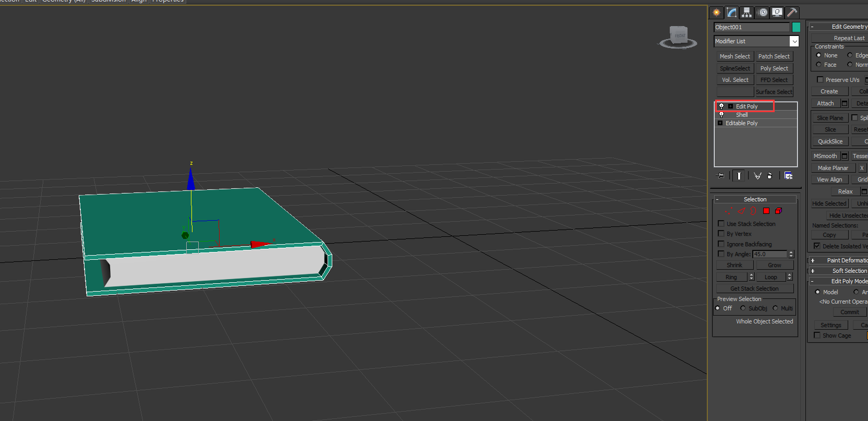Expand Editable Poly stack entry

coord(720,123)
